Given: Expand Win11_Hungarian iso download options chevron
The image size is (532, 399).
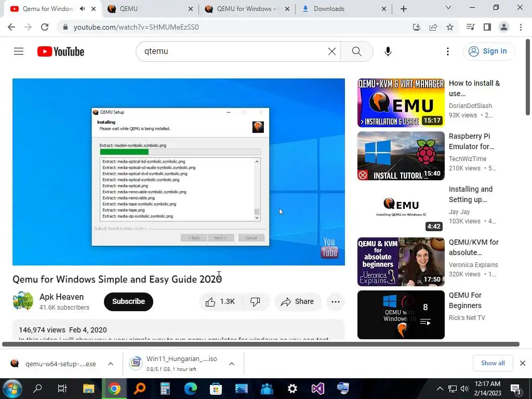Looking at the screenshot, I should pos(232,364).
